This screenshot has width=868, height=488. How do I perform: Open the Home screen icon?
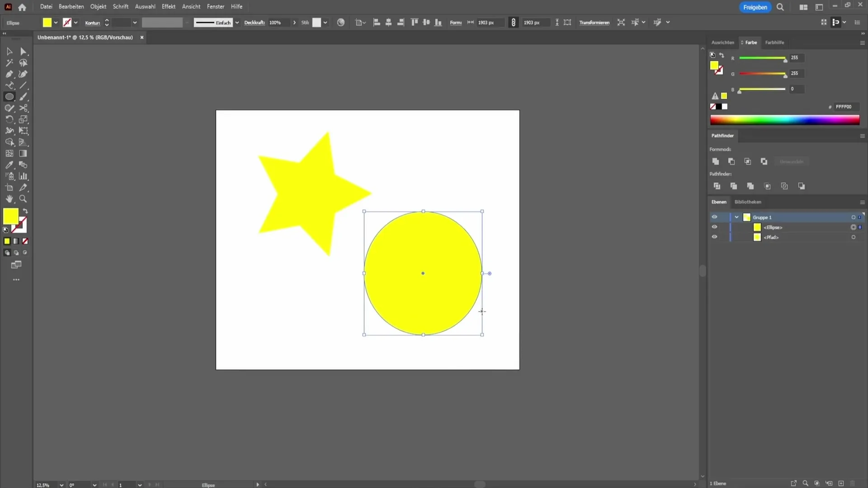pyautogui.click(x=22, y=7)
